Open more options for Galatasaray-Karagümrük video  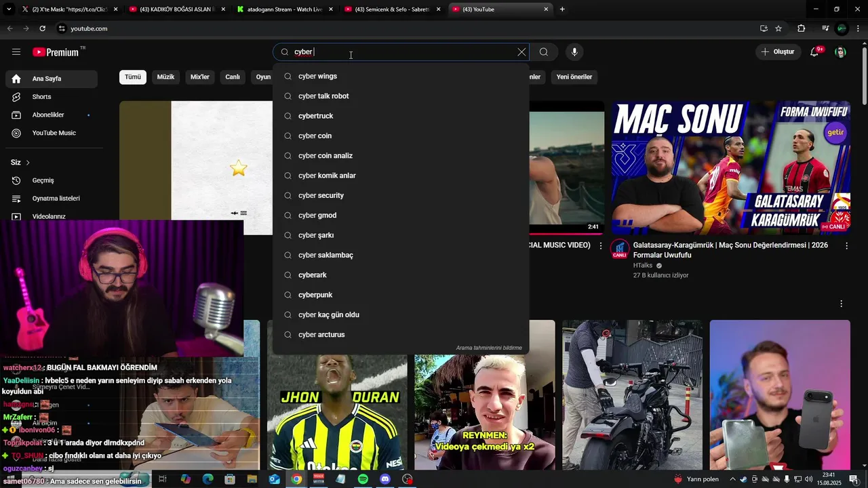[x=846, y=246]
